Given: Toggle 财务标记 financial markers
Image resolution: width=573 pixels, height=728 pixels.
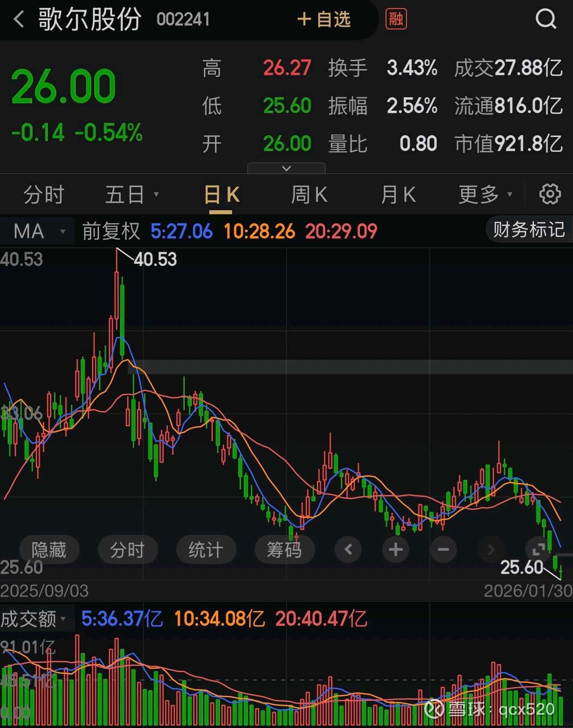Looking at the screenshot, I should point(529,230).
